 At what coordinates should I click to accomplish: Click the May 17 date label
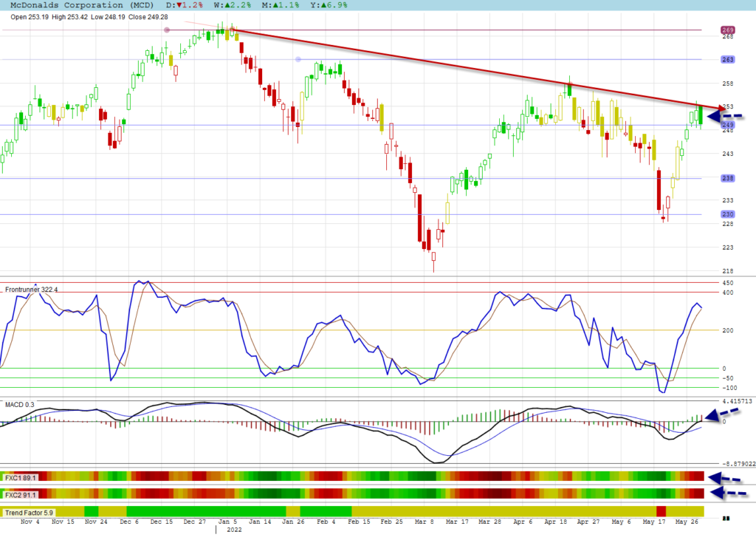[654, 522]
